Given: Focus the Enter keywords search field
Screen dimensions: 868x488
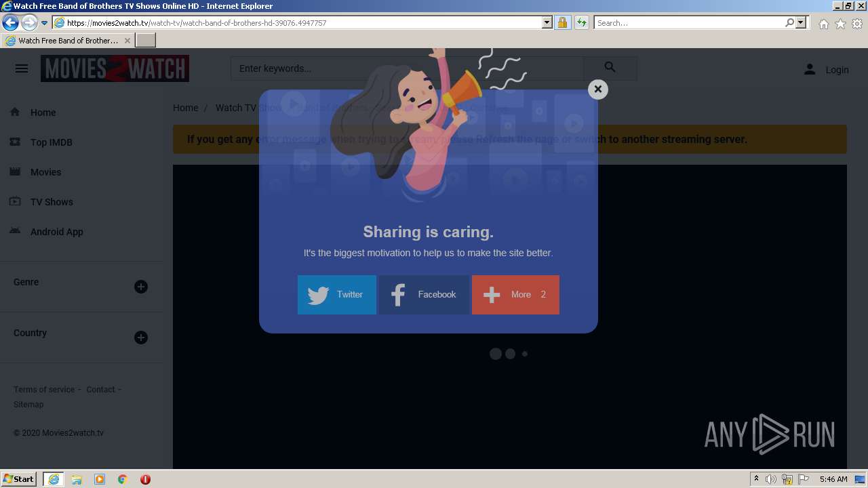Looking at the screenshot, I should [407, 68].
